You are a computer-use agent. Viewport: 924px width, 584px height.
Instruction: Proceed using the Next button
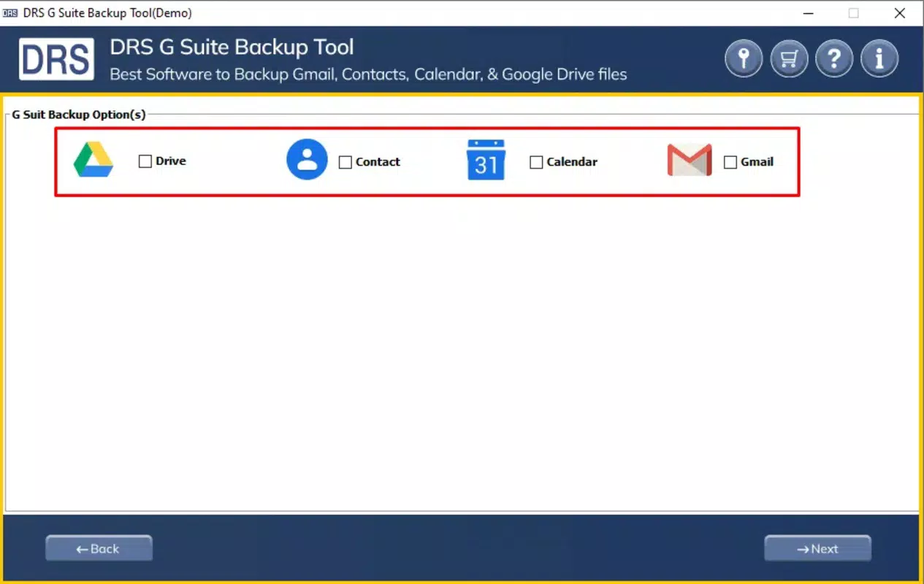pos(817,548)
